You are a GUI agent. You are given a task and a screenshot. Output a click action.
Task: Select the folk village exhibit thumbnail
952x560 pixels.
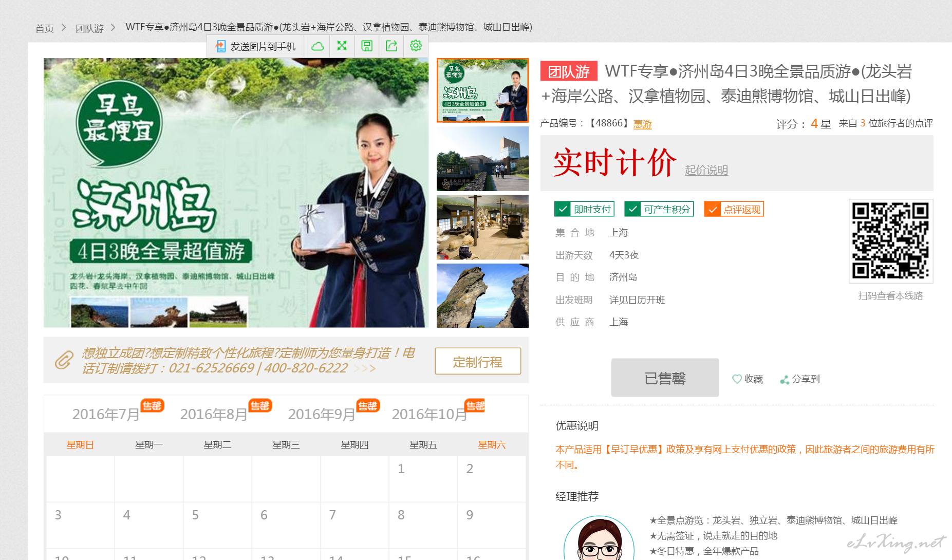coord(482,227)
